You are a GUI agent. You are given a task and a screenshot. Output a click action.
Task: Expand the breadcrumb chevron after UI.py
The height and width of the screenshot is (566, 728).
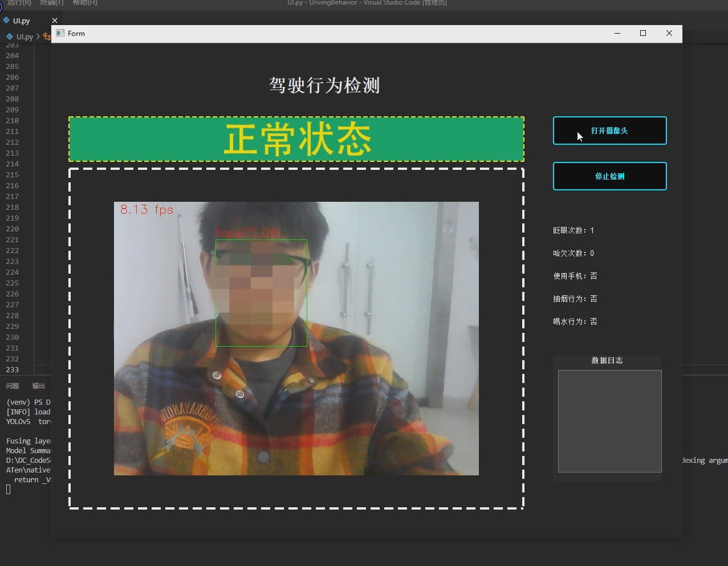point(38,36)
